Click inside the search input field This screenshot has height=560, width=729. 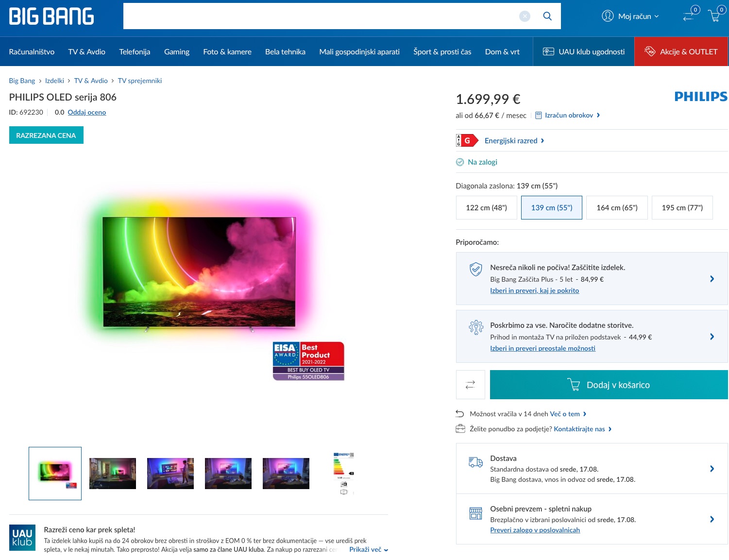(x=321, y=16)
